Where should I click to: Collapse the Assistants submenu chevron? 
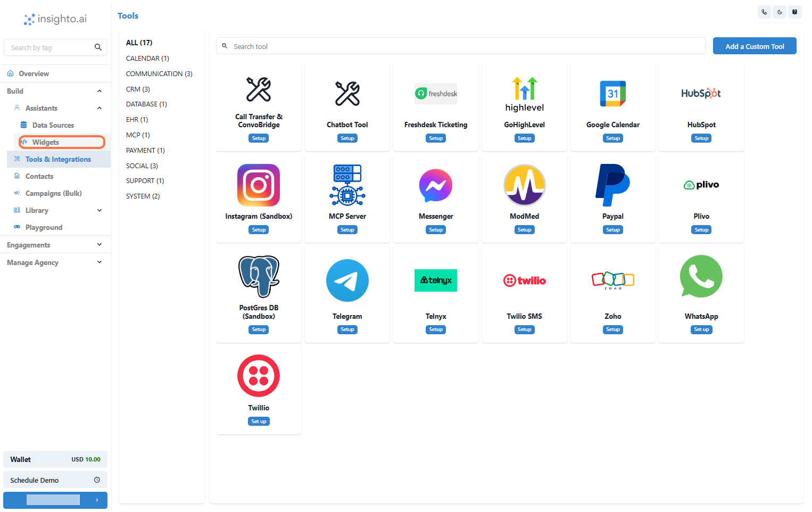(100, 108)
